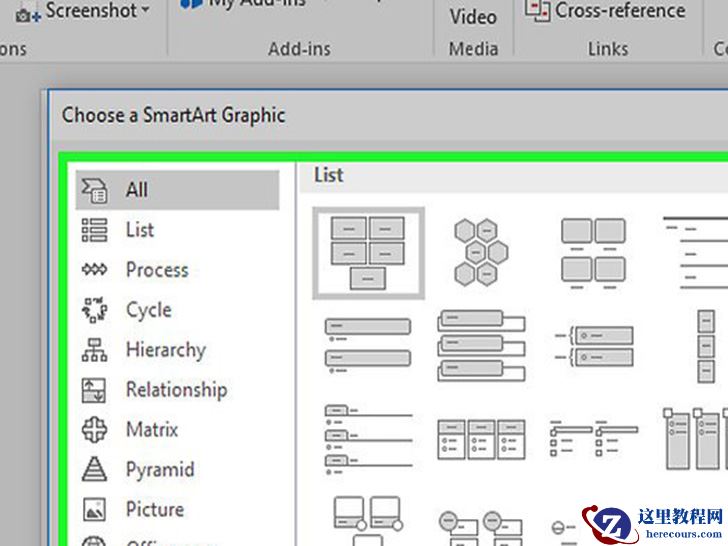Select the Tab List layout thumbnail
Image resolution: width=728 pixels, height=546 pixels.
point(368,442)
